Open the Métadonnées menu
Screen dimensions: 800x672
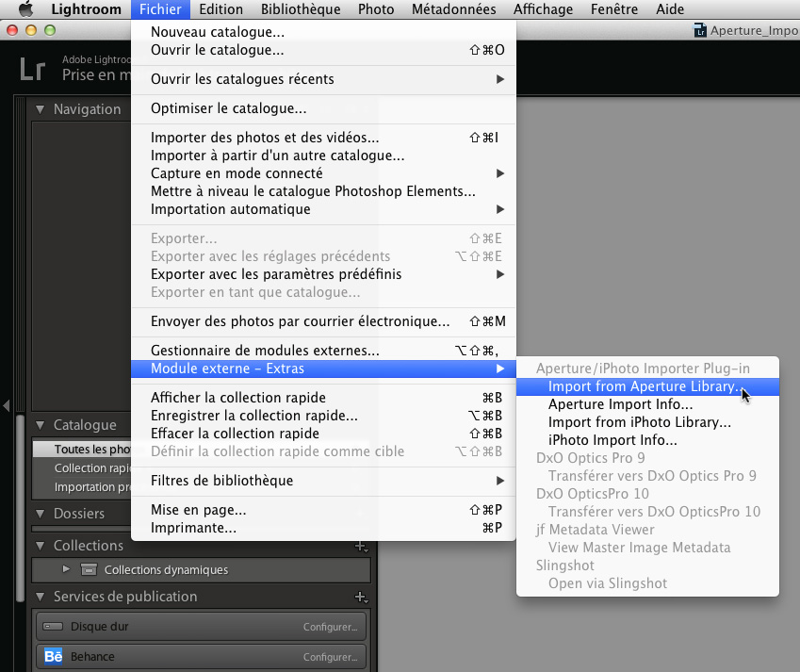click(x=453, y=9)
